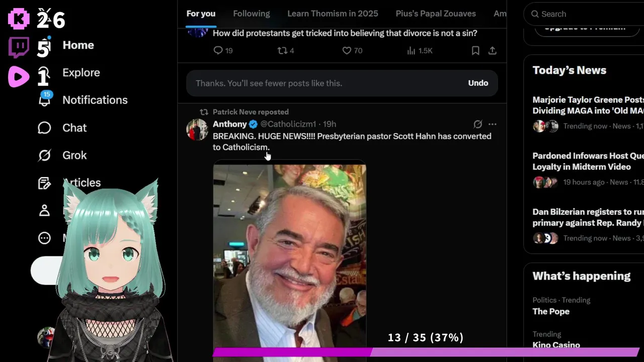The image size is (644, 362).
Task: Select Pius's Papal Zouaves tab
Action: click(436, 14)
